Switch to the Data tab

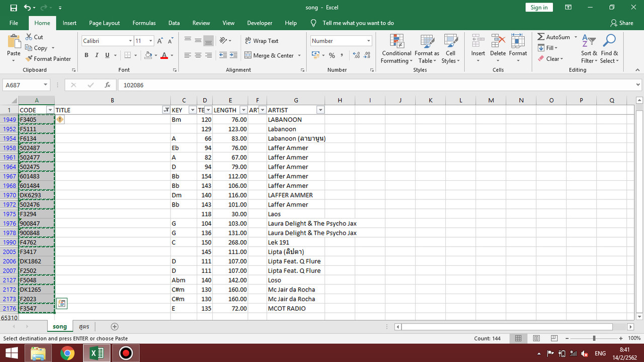tap(174, 23)
